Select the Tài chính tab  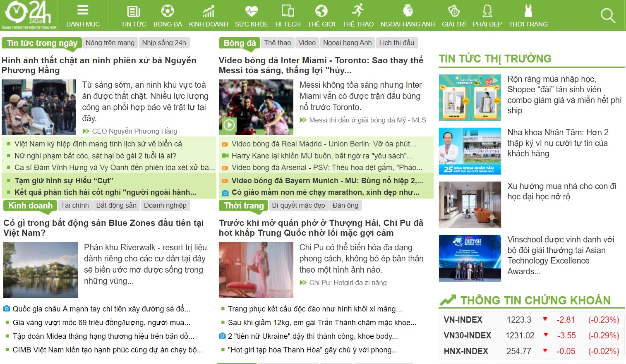(x=75, y=205)
